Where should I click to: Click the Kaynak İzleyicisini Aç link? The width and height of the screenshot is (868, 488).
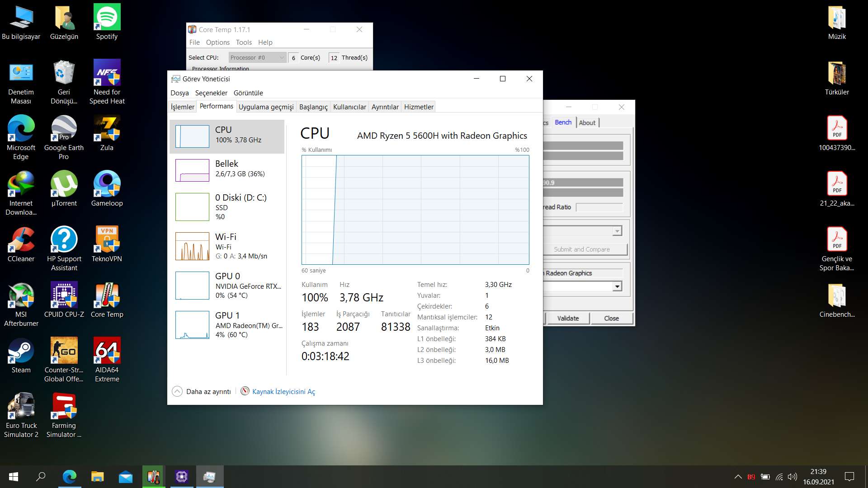tap(283, 392)
